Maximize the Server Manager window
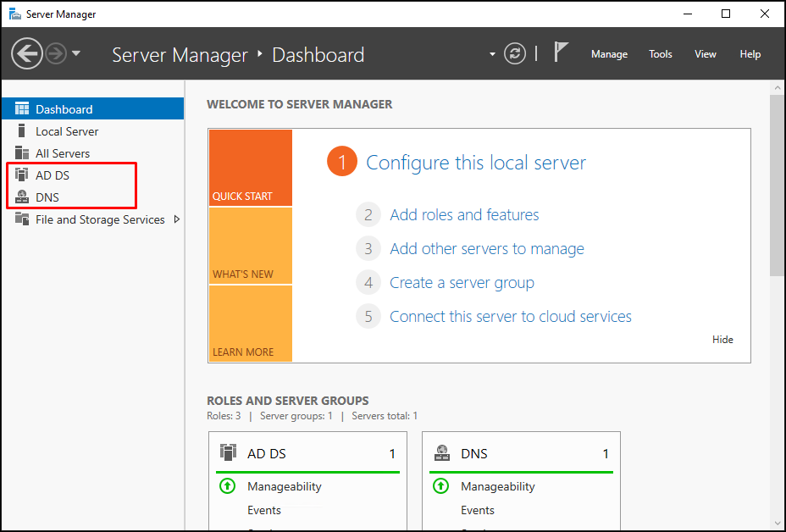Screen dimensions: 786x532 tap(725, 14)
